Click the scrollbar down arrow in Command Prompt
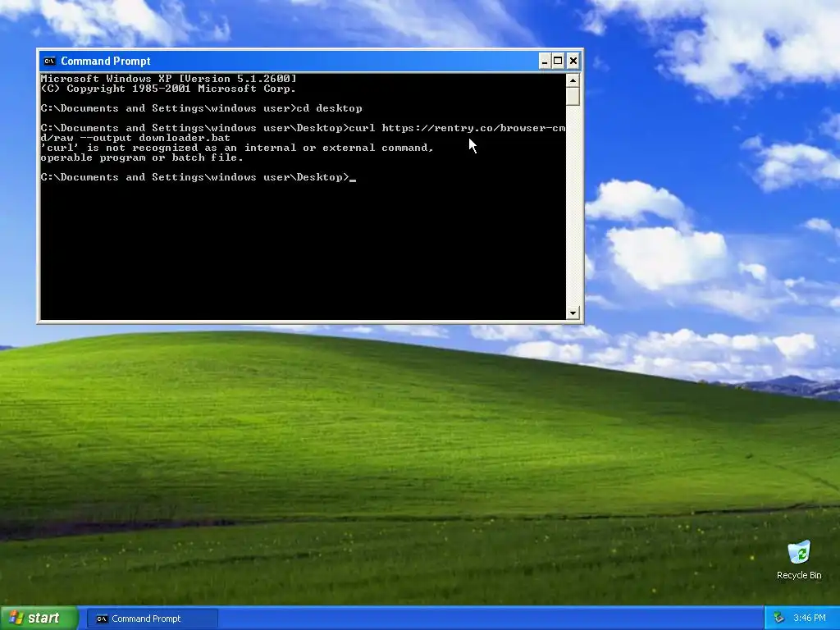Image resolution: width=840 pixels, height=630 pixels. tap(573, 313)
